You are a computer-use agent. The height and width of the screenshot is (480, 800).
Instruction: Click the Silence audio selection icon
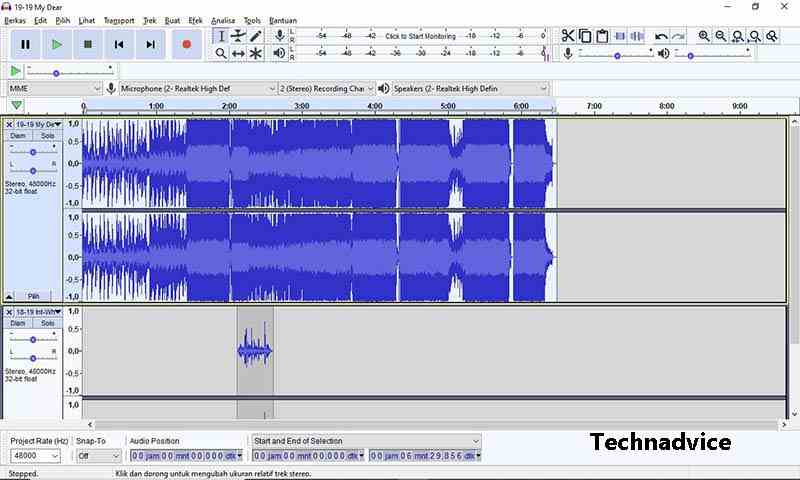click(637, 36)
